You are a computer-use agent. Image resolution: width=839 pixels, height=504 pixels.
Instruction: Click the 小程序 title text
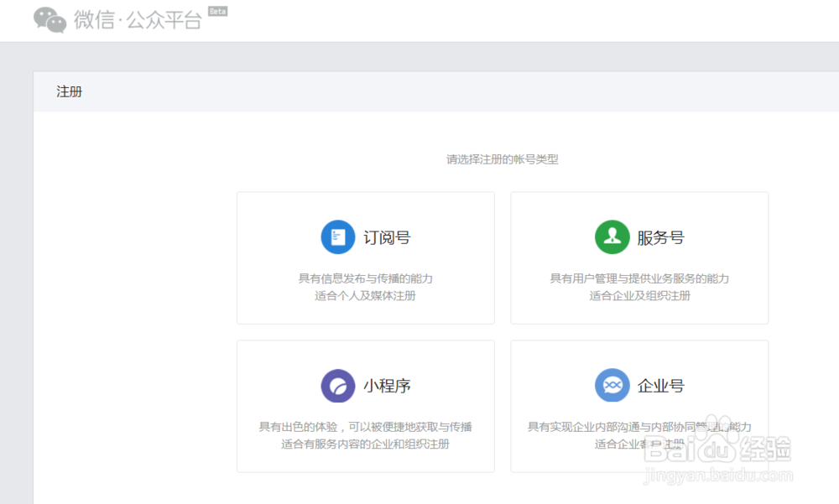coord(391,385)
